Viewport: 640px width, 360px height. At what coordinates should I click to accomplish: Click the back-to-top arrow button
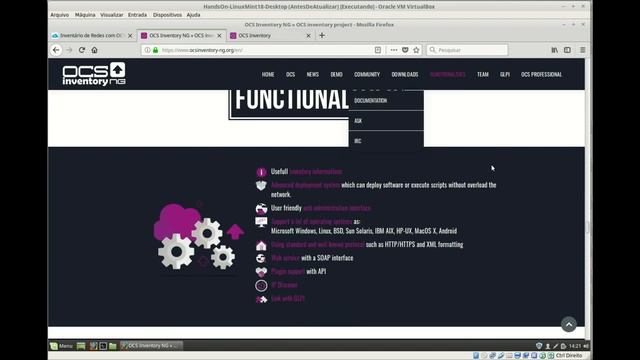[x=569, y=324]
